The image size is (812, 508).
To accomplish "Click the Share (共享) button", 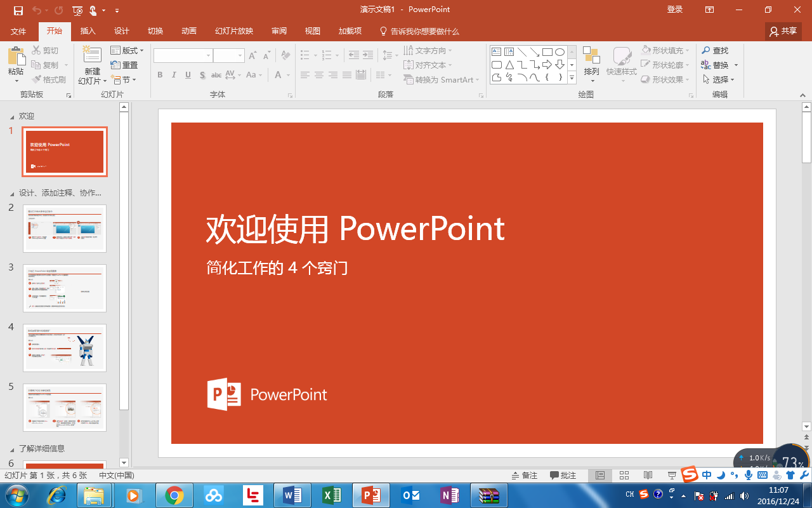I will click(783, 30).
